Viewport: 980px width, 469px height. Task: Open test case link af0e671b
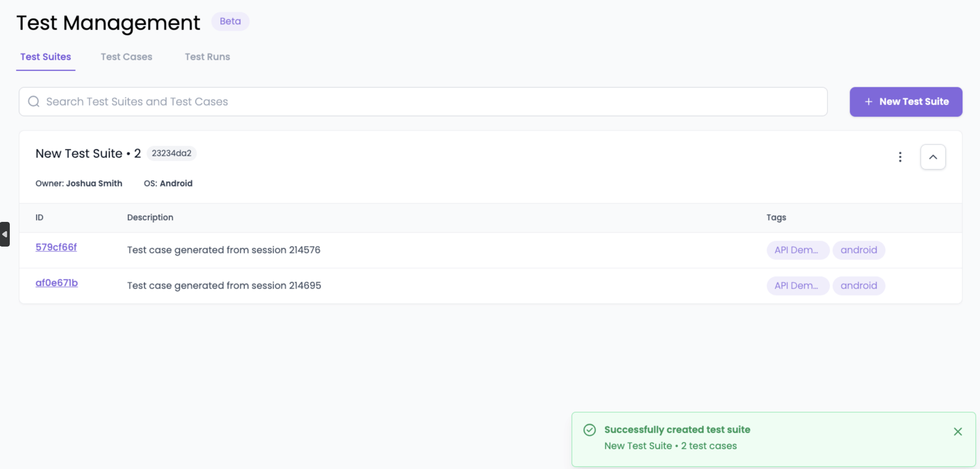click(x=57, y=283)
